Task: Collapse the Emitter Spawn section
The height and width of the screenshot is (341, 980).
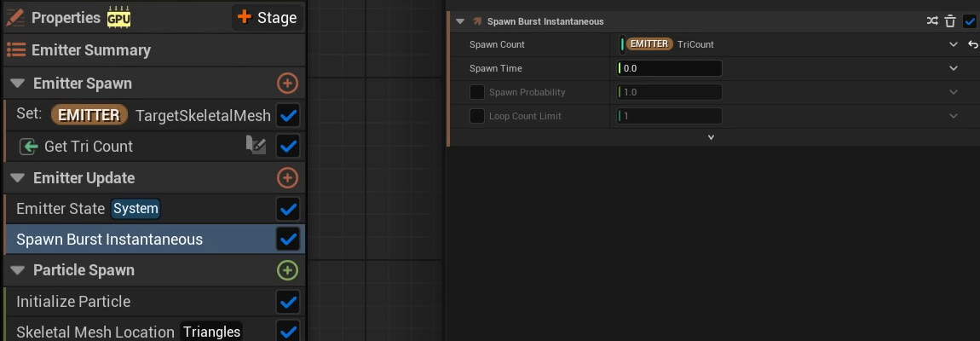Action: pyautogui.click(x=18, y=84)
